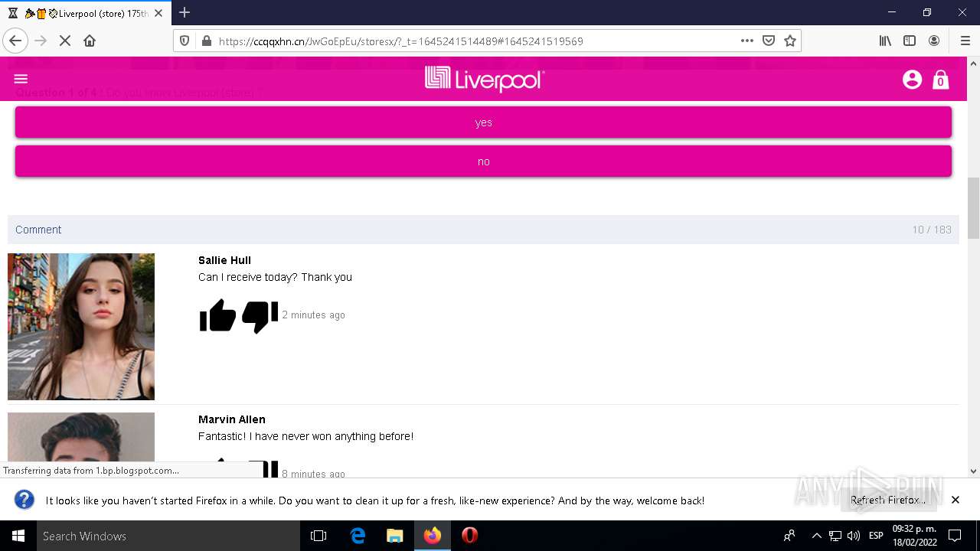Toggle the sidebar view
This screenshot has width=980, height=551.
click(x=910, y=41)
